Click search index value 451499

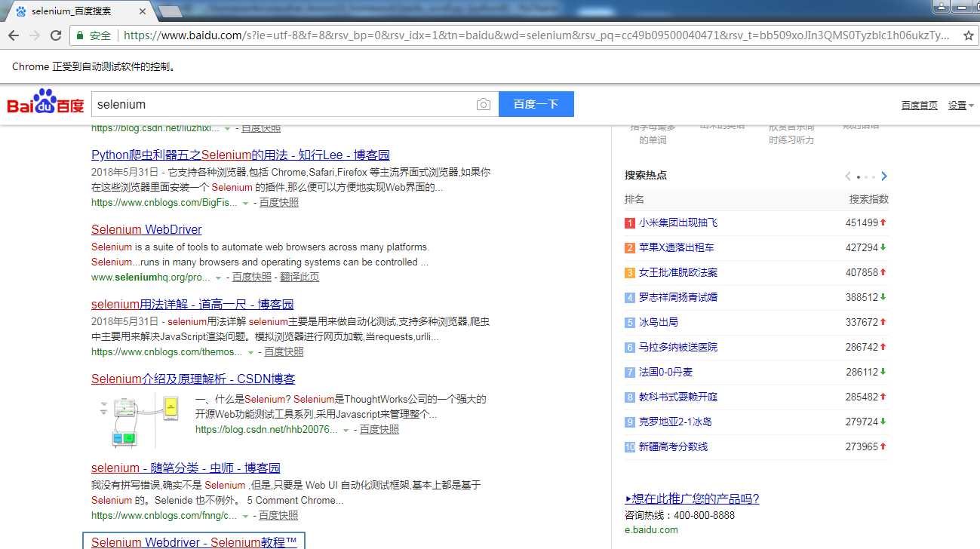(862, 222)
